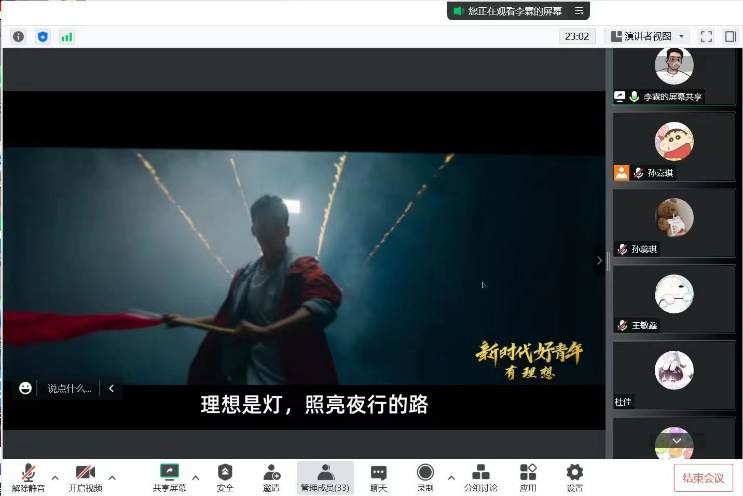Screen dimensions: 743x496
Task: Unmute microphone with 解除静音
Action: click(x=28, y=478)
